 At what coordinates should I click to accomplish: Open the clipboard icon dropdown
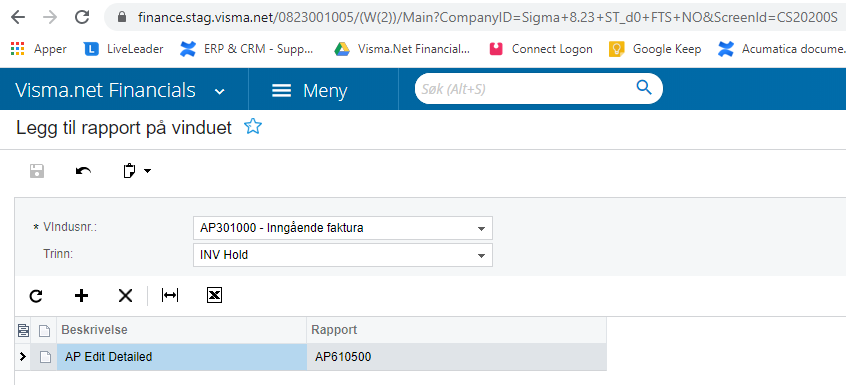137,171
